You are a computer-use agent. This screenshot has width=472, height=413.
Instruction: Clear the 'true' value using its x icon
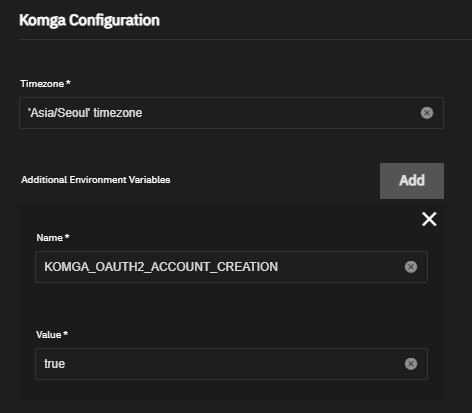(x=411, y=364)
